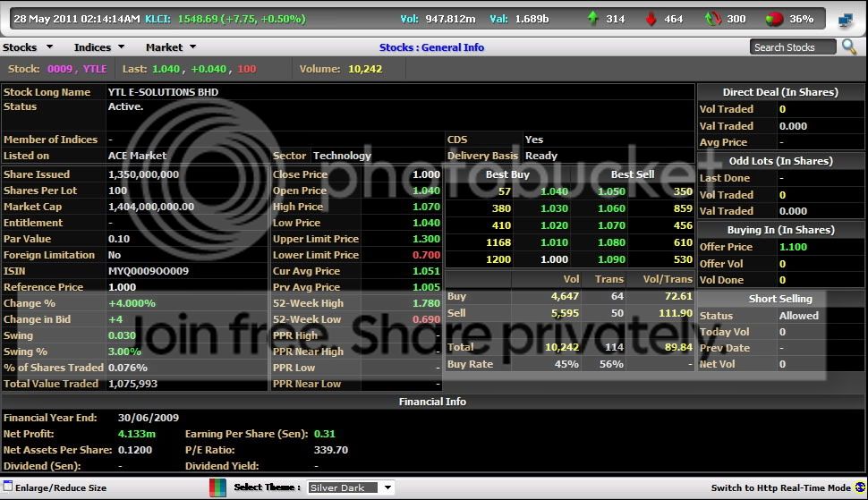Screen dimensions: 868x500
Task: Click the Financial Year End 30/06/2009
Action: coord(149,418)
